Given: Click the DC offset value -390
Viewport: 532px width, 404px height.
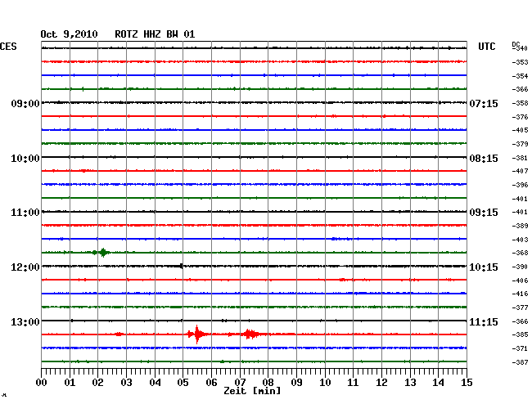Looking at the screenshot, I should point(520,267).
